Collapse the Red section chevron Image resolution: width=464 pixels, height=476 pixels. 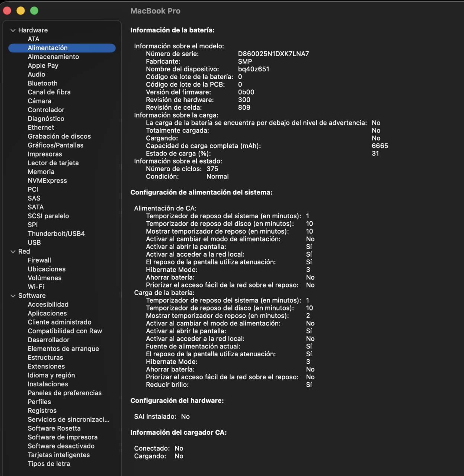[13, 252]
